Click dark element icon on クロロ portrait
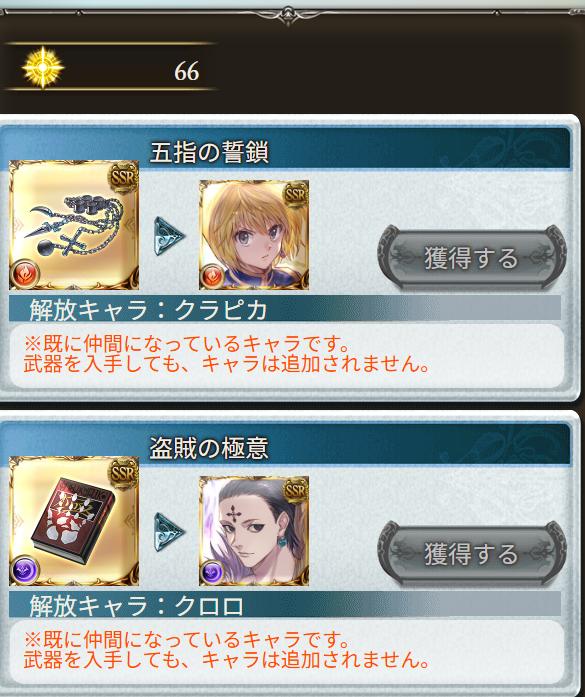The width and height of the screenshot is (585, 697). [x=212, y=573]
